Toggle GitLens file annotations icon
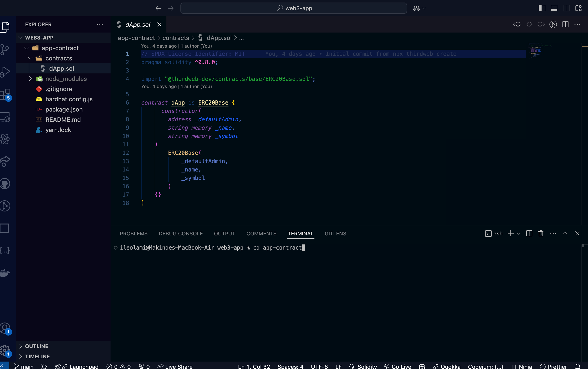The image size is (588, 369). click(x=553, y=24)
